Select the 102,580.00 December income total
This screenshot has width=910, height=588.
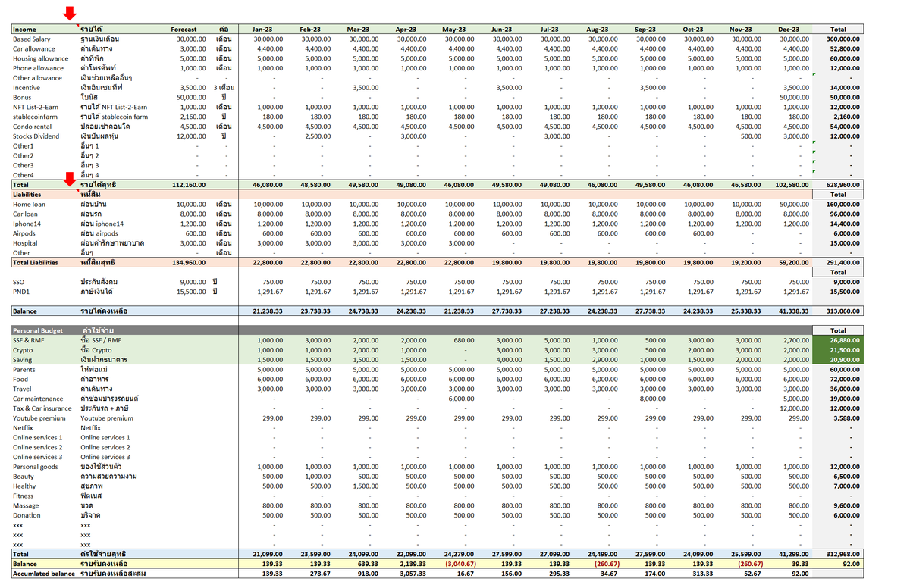(x=794, y=185)
